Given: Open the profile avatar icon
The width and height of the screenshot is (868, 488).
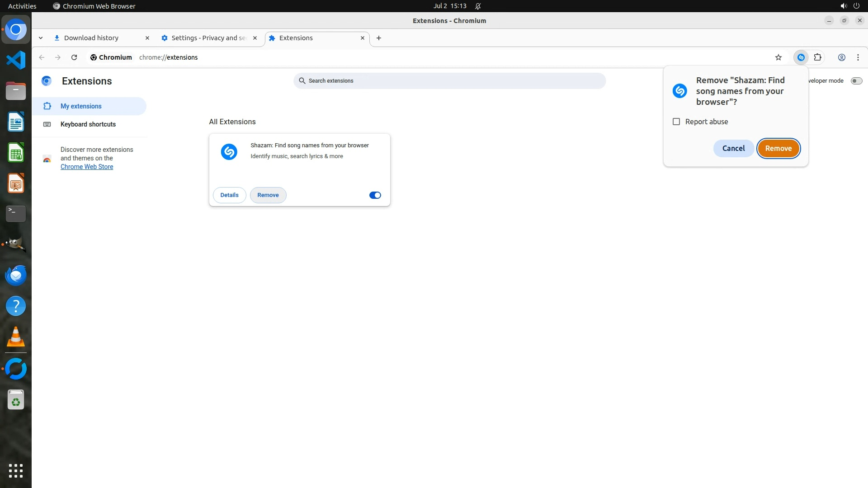Looking at the screenshot, I should [x=841, y=57].
